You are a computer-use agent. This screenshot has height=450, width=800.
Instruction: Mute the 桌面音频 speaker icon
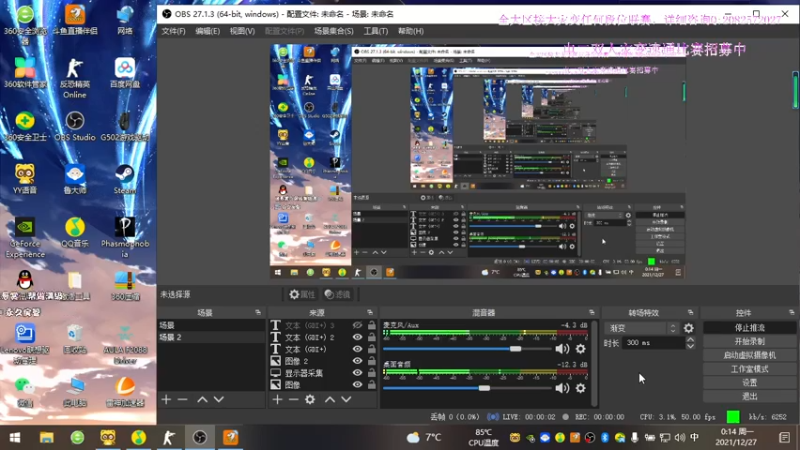coord(562,388)
